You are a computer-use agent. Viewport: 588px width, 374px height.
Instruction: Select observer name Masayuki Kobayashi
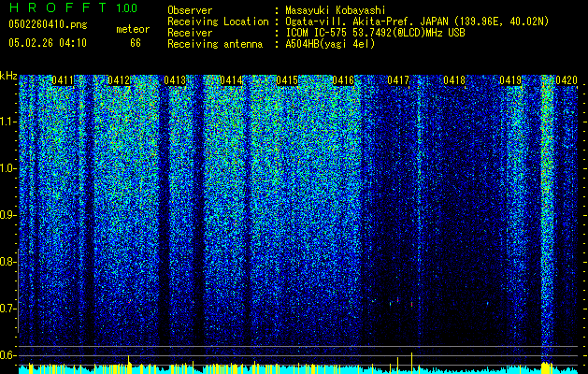(336, 10)
